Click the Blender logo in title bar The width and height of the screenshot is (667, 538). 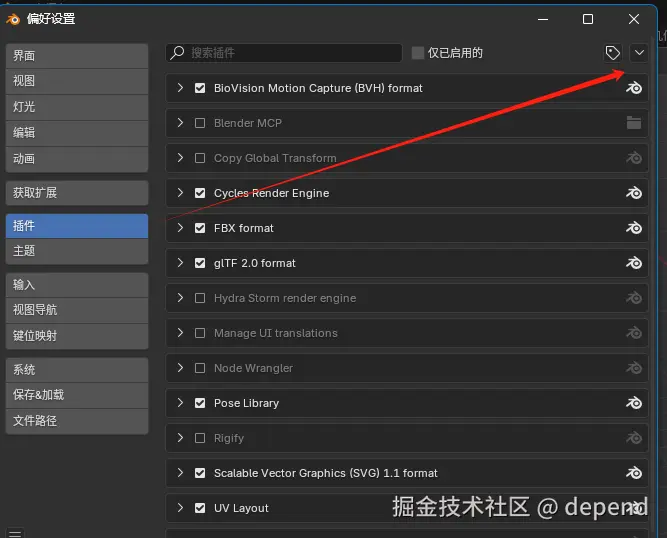tap(13, 19)
